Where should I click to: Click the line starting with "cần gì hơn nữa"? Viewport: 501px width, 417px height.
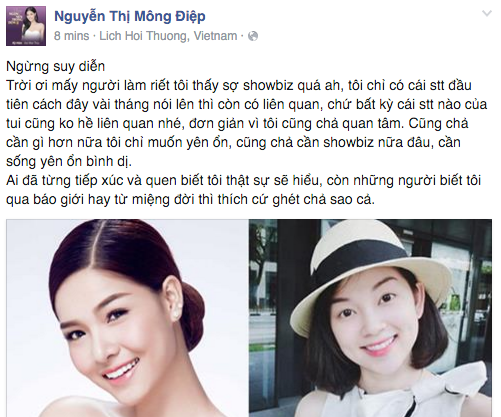[233, 143]
